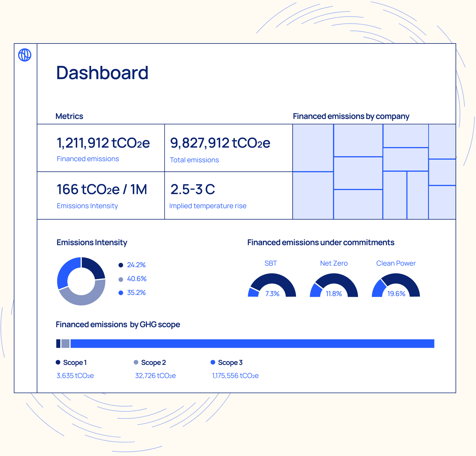This screenshot has width=476, height=456.
Task: Click the Emissions Intensity metric label
Action: tap(87, 206)
